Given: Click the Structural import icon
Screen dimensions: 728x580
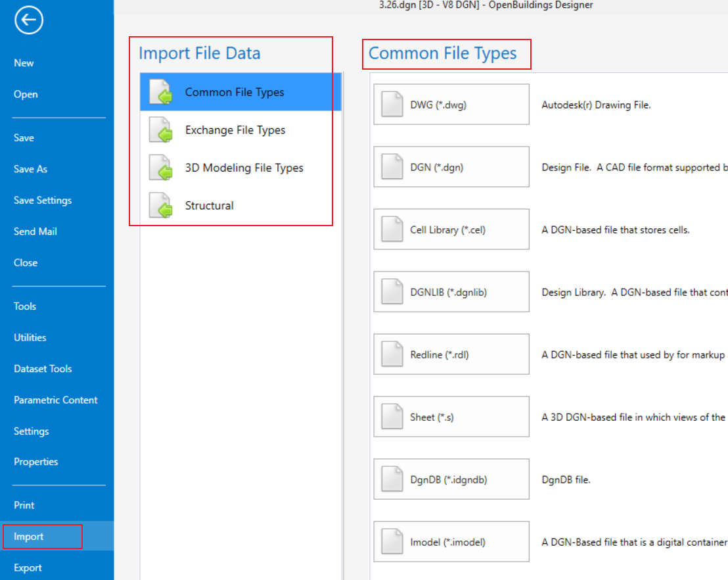Looking at the screenshot, I should pyautogui.click(x=160, y=205).
